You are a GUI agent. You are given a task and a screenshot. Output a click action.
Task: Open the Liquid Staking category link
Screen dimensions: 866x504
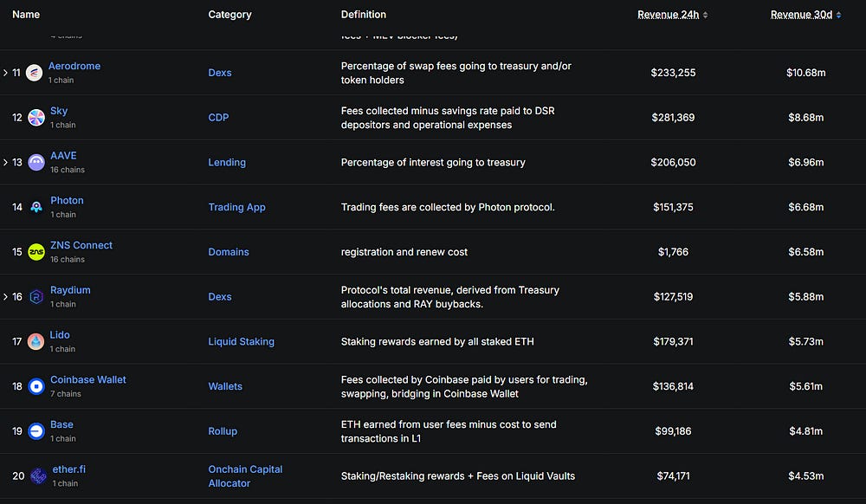pos(242,342)
